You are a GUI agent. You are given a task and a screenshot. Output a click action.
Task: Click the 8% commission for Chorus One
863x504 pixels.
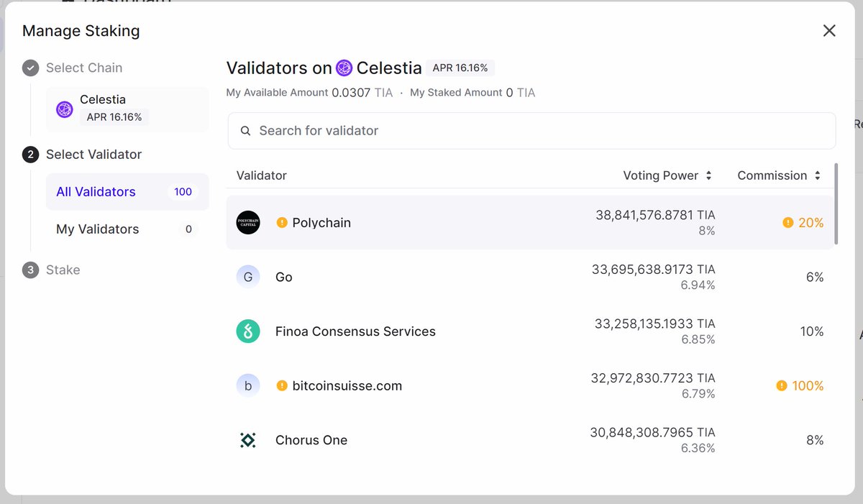(x=815, y=440)
